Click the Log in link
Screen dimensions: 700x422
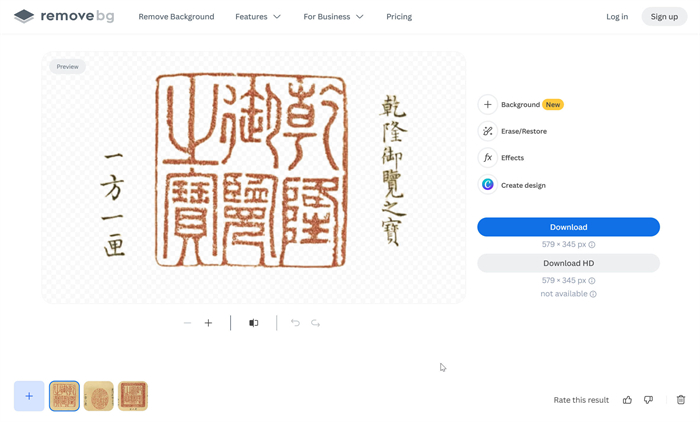pyautogui.click(x=617, y=17)
